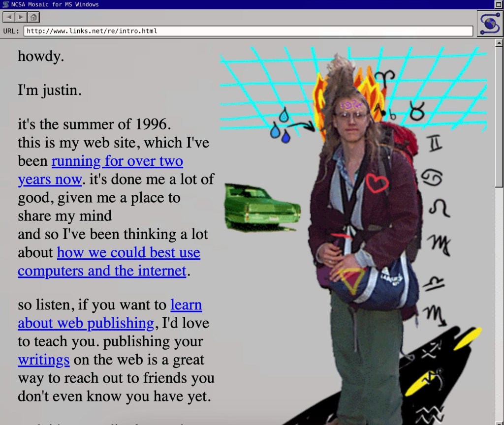Click the Back navigation arrow button
This screenshot has width=504, height=425.
point(9,17)
